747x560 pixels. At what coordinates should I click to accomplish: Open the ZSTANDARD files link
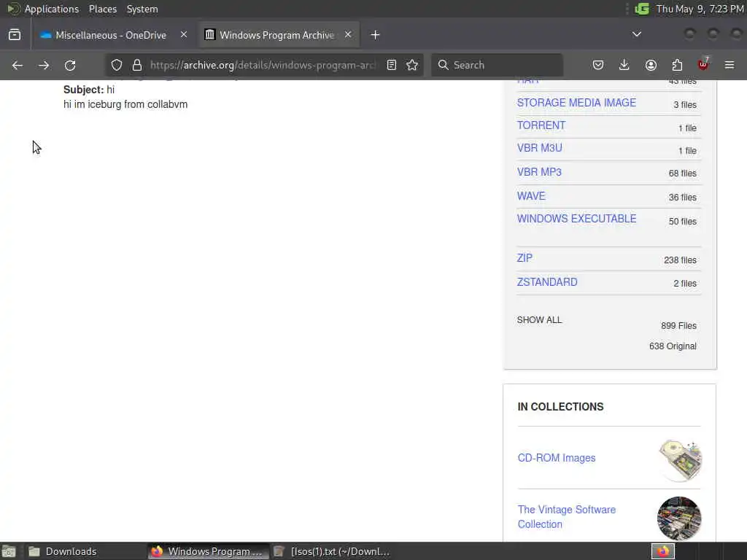click(x=547, y=282)
